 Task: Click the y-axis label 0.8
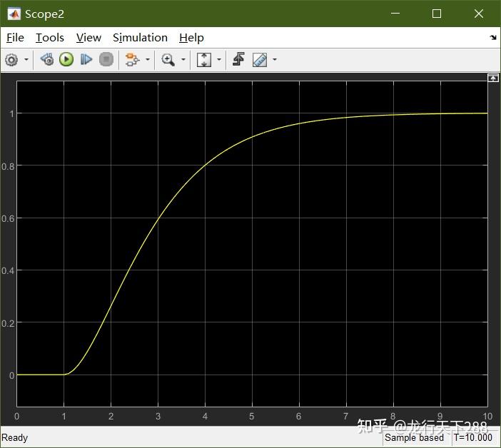8,167
